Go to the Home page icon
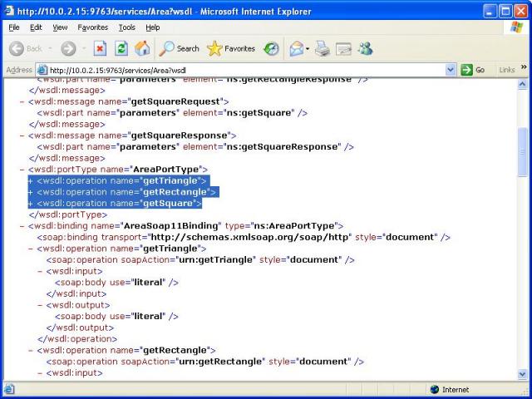Screen dimensions: 532x399 tap(142, 49)
